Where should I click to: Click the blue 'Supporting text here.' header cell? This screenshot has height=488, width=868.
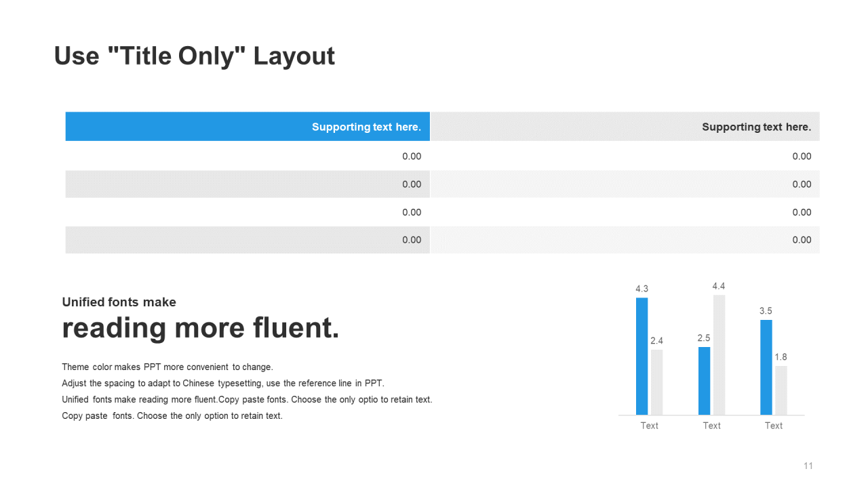(248, 127)
